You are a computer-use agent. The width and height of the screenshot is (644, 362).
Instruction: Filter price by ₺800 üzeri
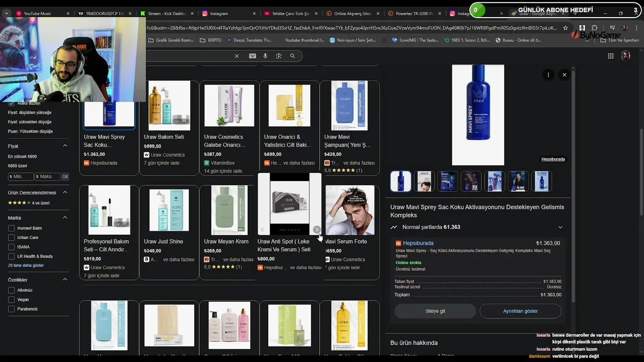pos(18,166)
